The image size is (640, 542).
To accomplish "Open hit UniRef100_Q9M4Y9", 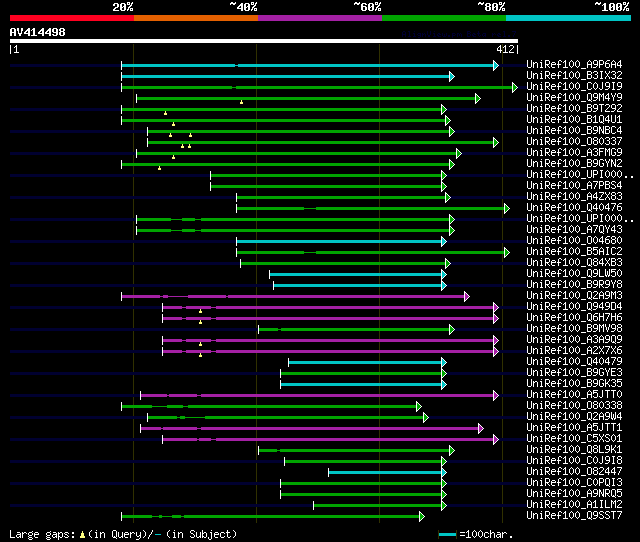I will point(574,98).
